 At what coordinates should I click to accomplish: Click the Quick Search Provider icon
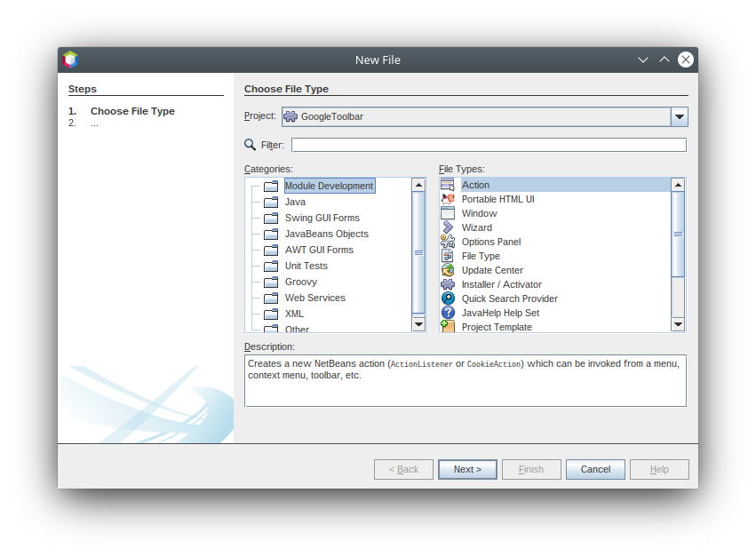coord(448,298)
